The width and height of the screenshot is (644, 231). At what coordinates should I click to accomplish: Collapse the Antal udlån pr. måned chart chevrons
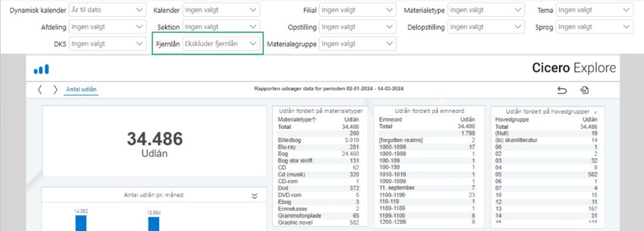tap(255, 196)
